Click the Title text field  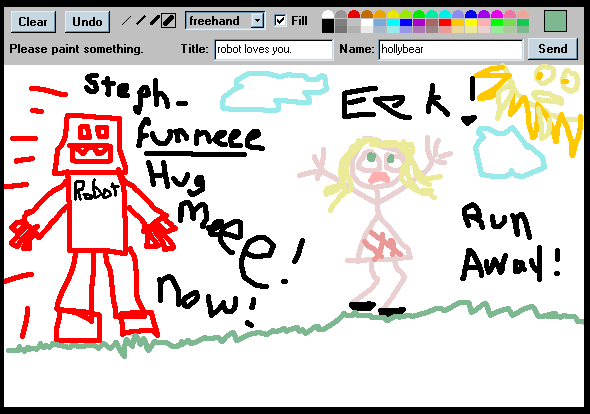click(x=274, y=49)
